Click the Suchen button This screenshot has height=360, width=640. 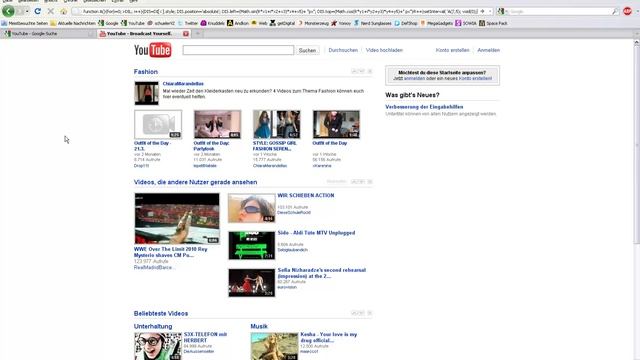point(307,50)
